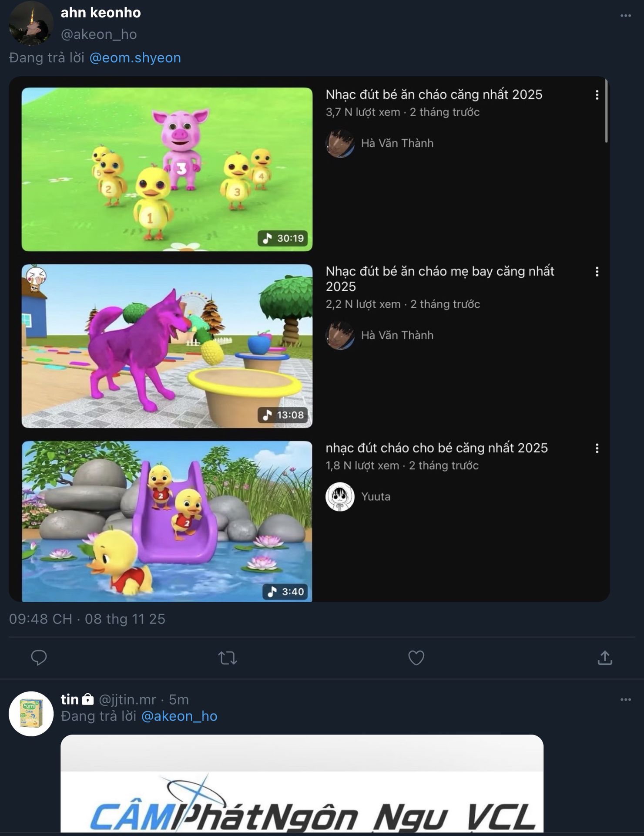Open ahn keonho's profile avatar
Screen dimensions: 644x836
[x=31, y=24]
